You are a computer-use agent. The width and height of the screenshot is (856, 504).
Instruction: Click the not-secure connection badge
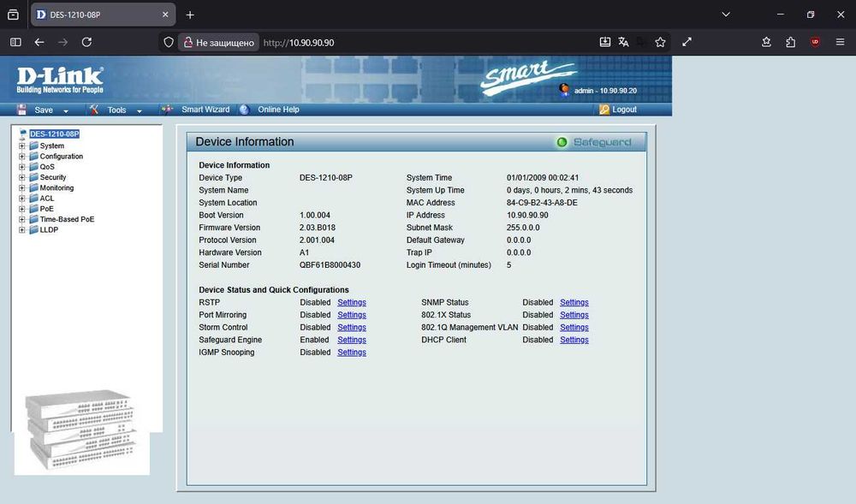tap(218, 42)
